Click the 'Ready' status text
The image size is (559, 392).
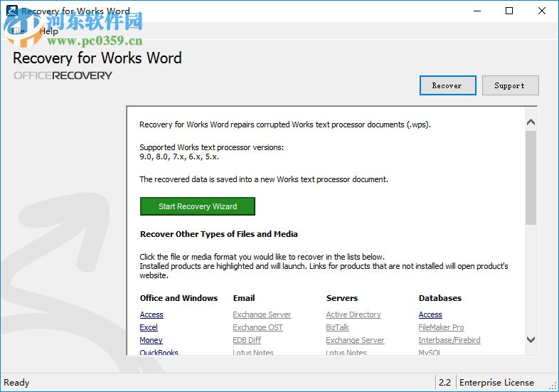16,383
